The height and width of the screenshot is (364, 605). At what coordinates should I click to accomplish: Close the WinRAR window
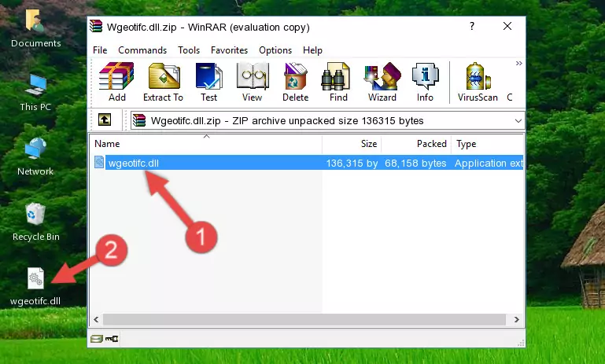[507, 26]
